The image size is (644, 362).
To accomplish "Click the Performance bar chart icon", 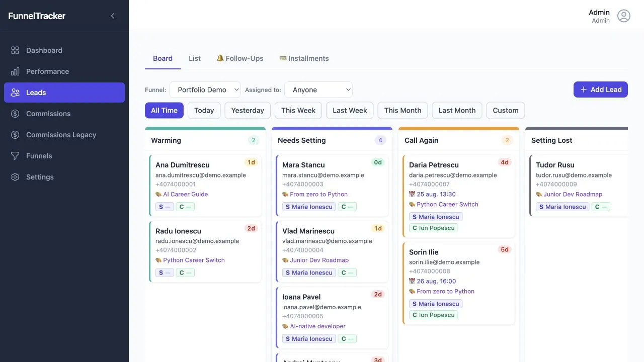I will 15,71.
